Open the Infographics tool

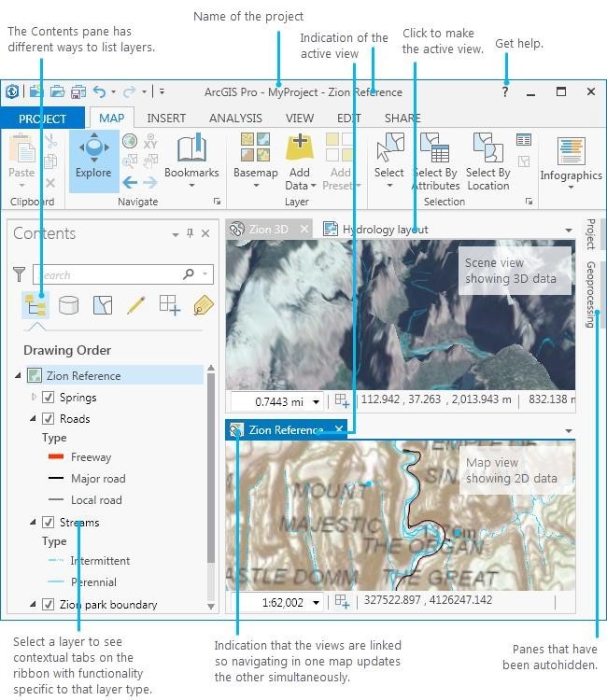click(x=571, y=162)
